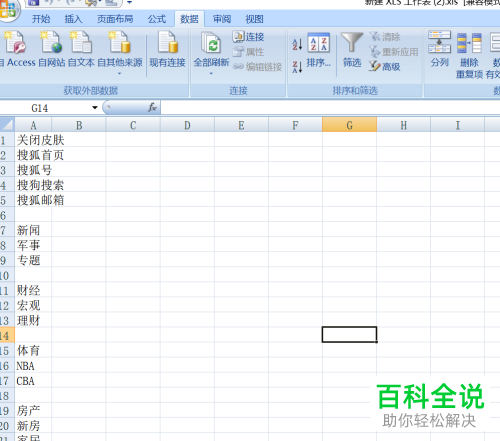Select the 数据 data tab
The width and height of the screenshot is (500, 441).
coord(189,19)
